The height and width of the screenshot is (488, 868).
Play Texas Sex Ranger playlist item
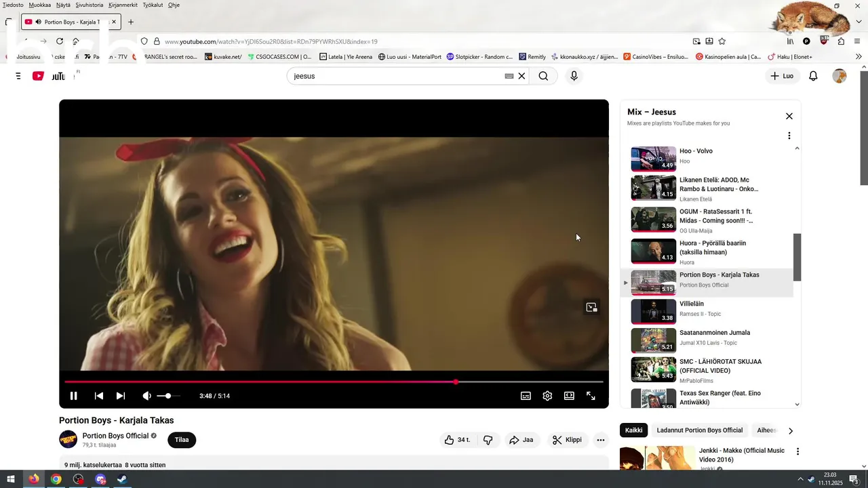(706, 398)
